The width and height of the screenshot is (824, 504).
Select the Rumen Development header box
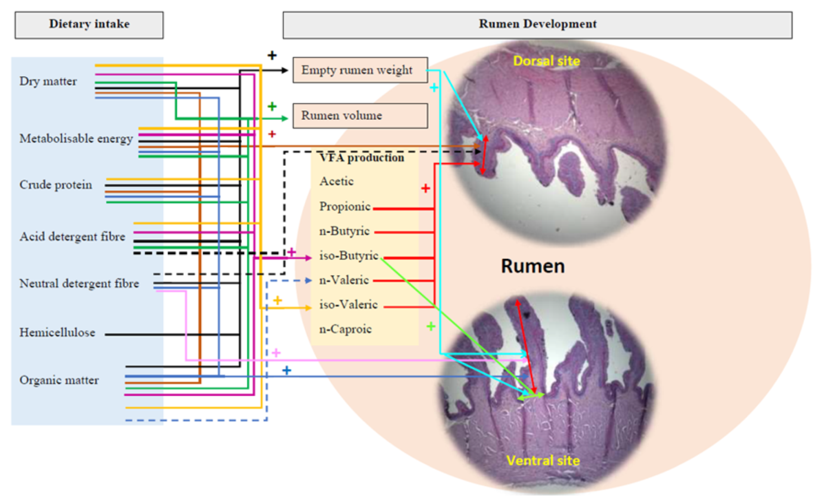(537, 25)
